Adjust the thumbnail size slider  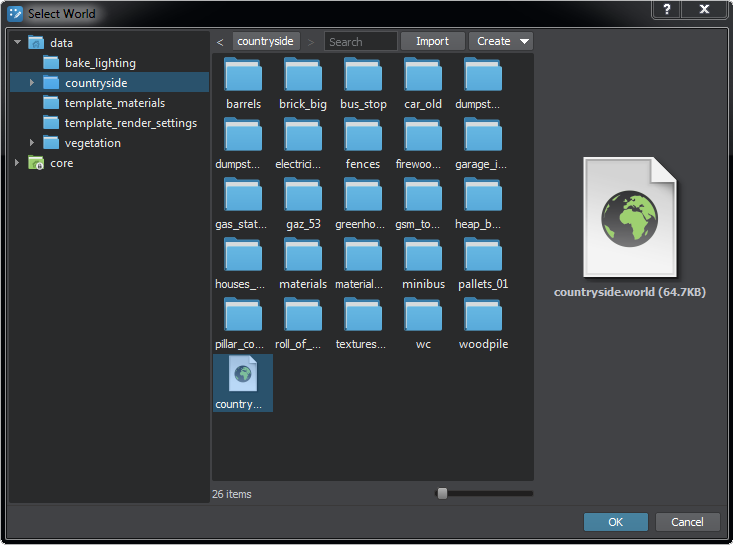(442, 493)
